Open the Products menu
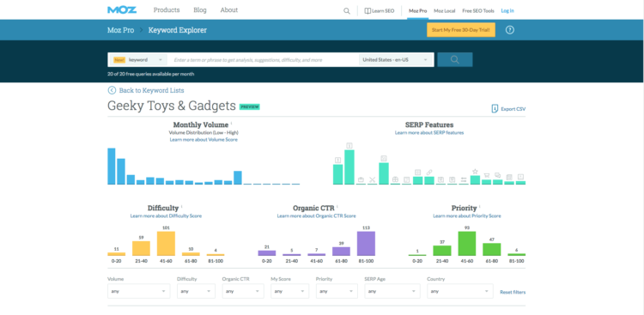Screen dimensions: 644x315 [167, 9]
